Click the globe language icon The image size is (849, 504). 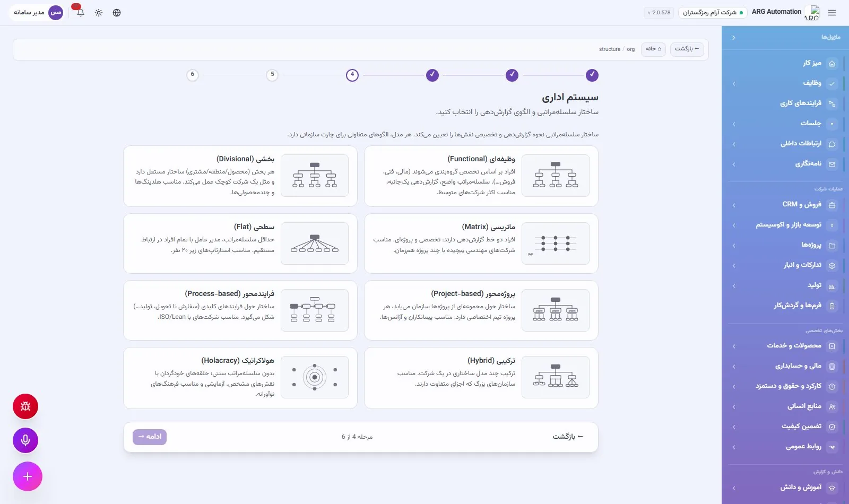coord(117,13)
